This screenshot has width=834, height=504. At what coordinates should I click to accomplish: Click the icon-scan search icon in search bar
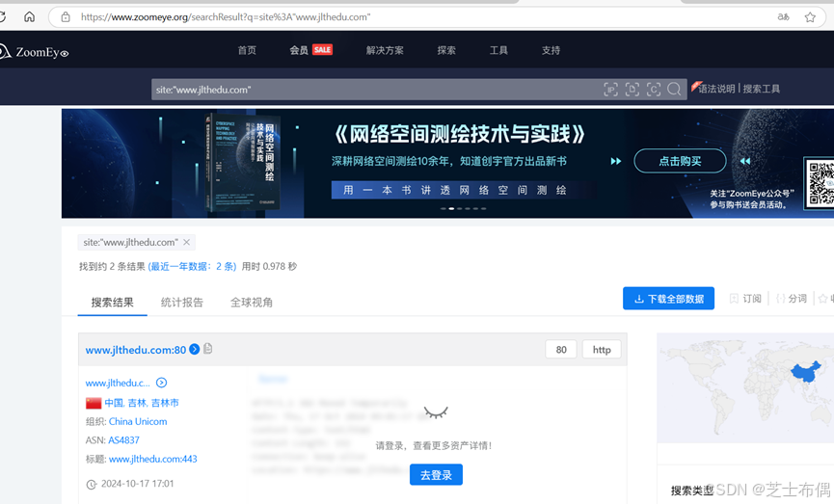[x=632, y=89]
